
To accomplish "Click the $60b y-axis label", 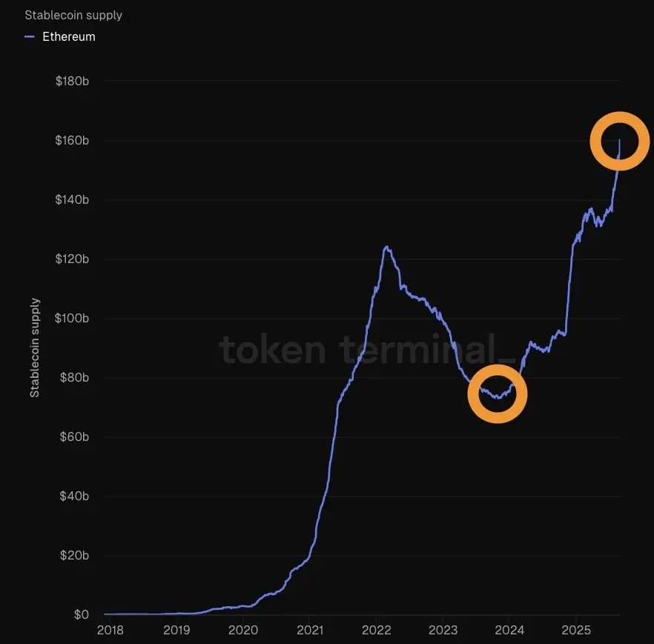I will click(x=74, y=436).
